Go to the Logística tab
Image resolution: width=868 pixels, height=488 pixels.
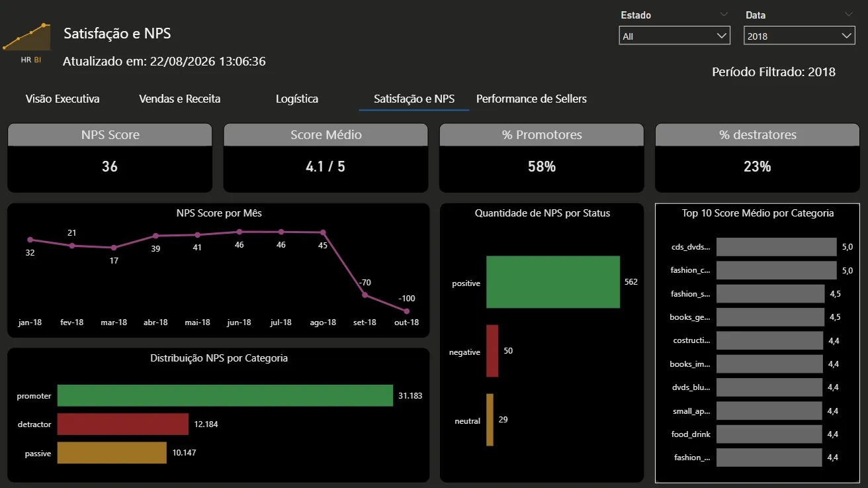(297, 99)
